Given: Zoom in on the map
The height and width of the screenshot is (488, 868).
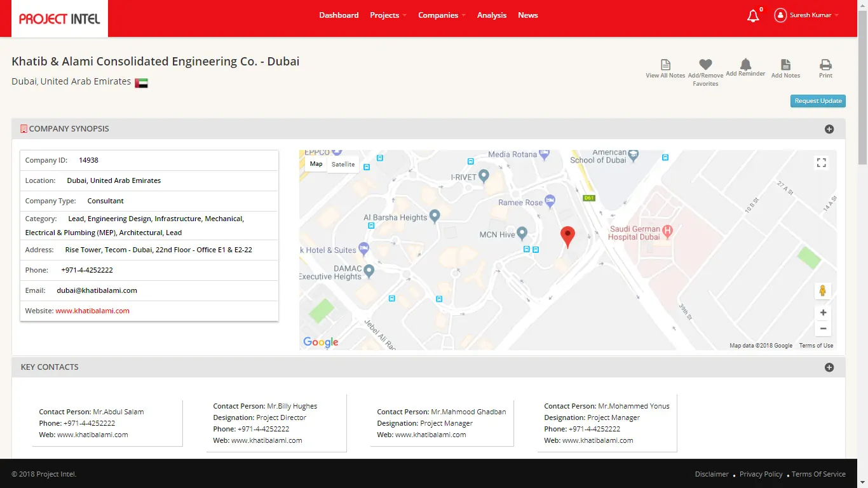Looking at the screenshot, I should tap(823, 313).
